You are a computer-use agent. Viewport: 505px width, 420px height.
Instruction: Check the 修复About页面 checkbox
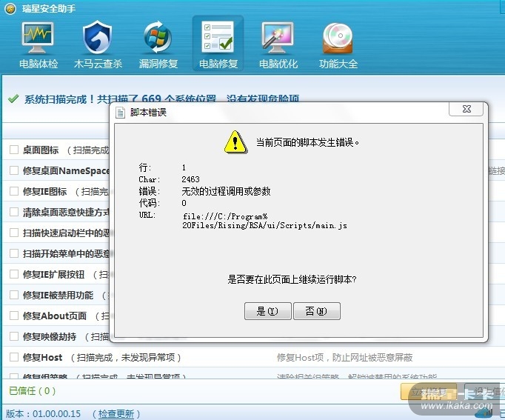coord(14,316)
